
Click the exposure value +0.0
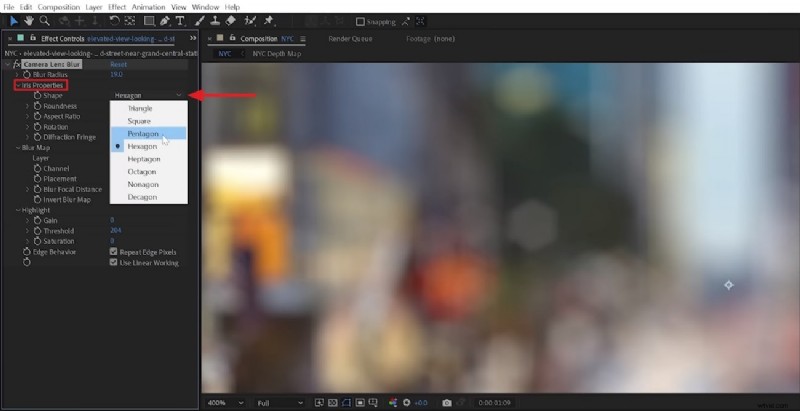tap(420, 403)
